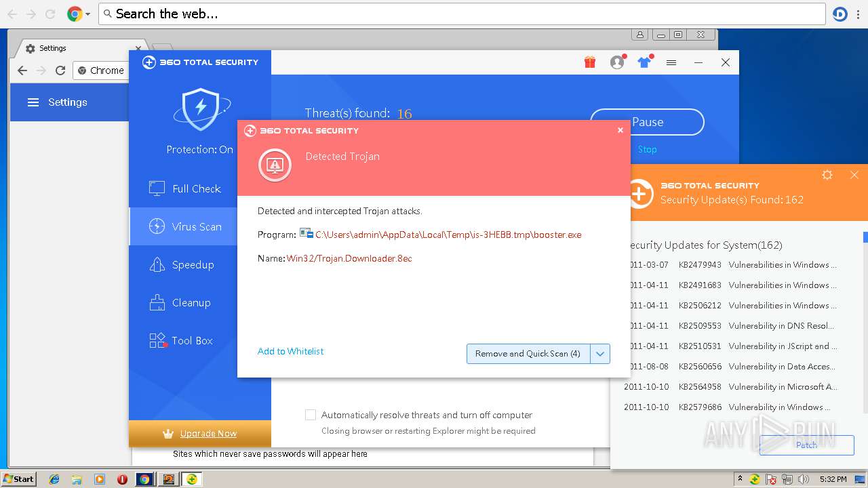
Task: Open the gift box icon in 360 title bar
Action: coord(590,62)
